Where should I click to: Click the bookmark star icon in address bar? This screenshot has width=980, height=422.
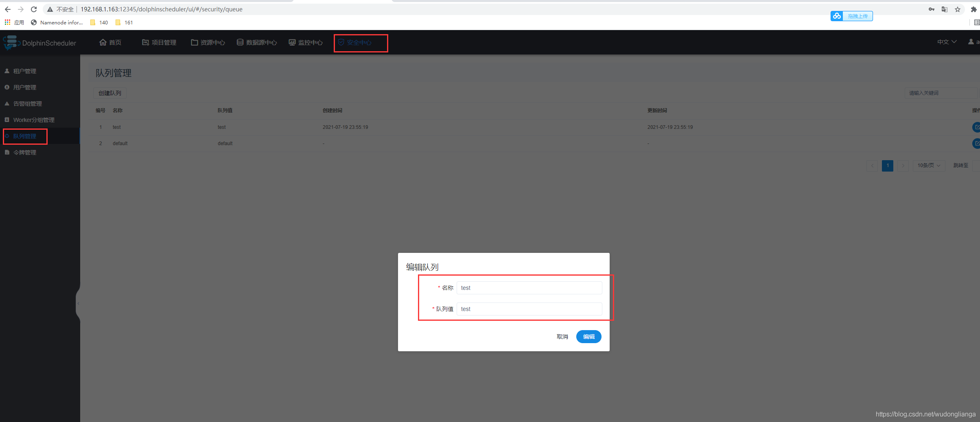[958, 9]
